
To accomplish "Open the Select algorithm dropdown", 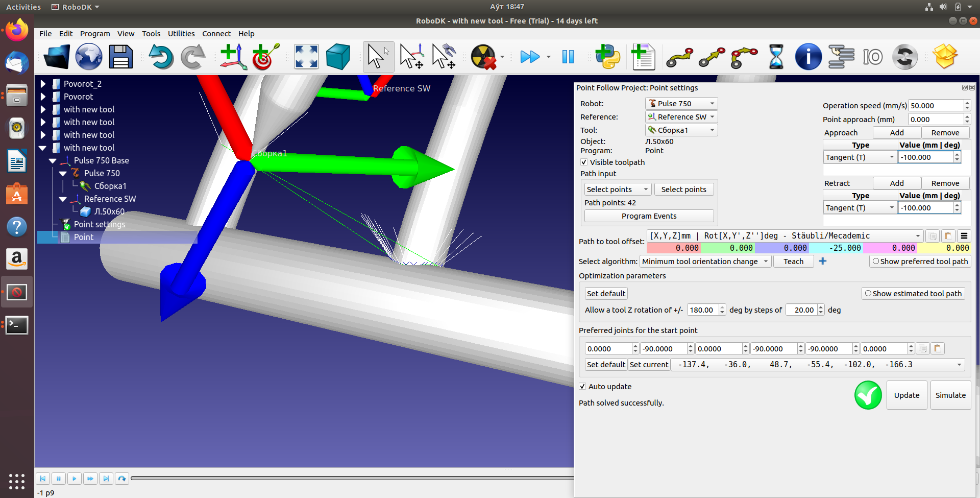I will point(705,262).
